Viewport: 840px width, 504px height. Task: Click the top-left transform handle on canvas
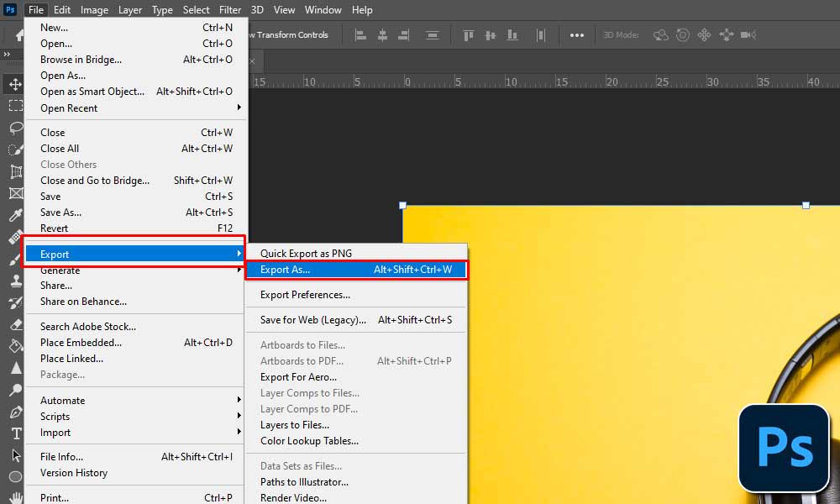403,205
